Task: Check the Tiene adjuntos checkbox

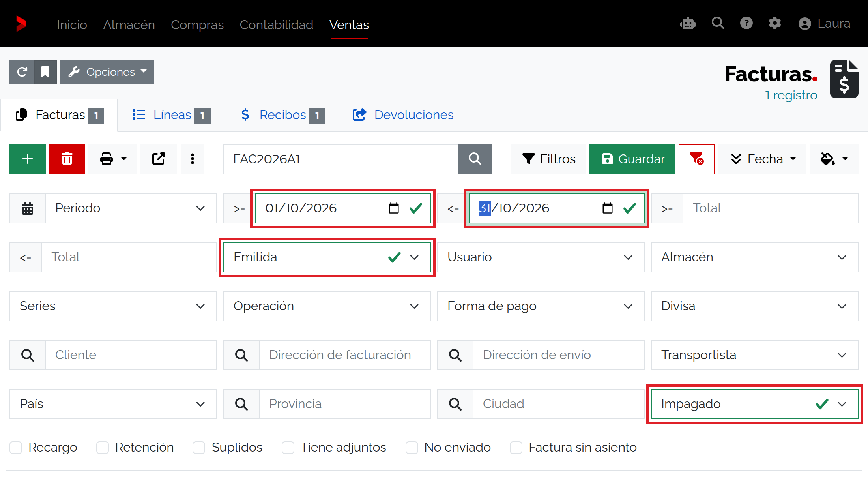Action: click(288, 448)
